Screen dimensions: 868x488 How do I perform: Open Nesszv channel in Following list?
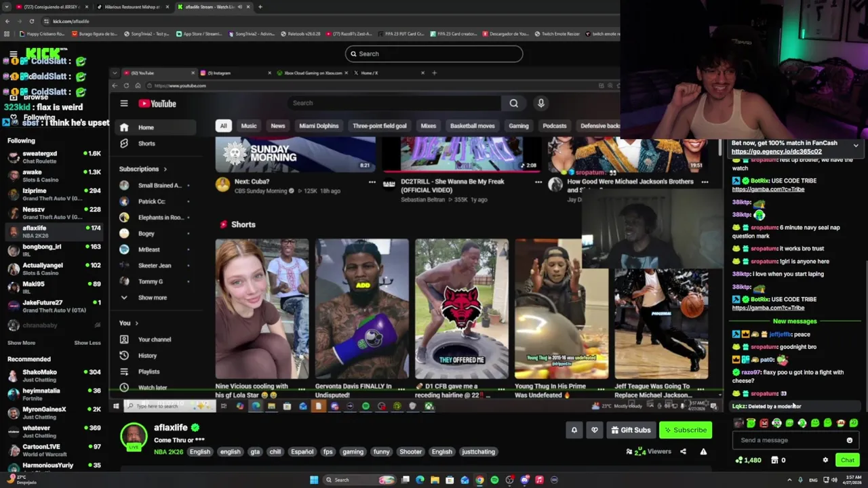[54, 213]
